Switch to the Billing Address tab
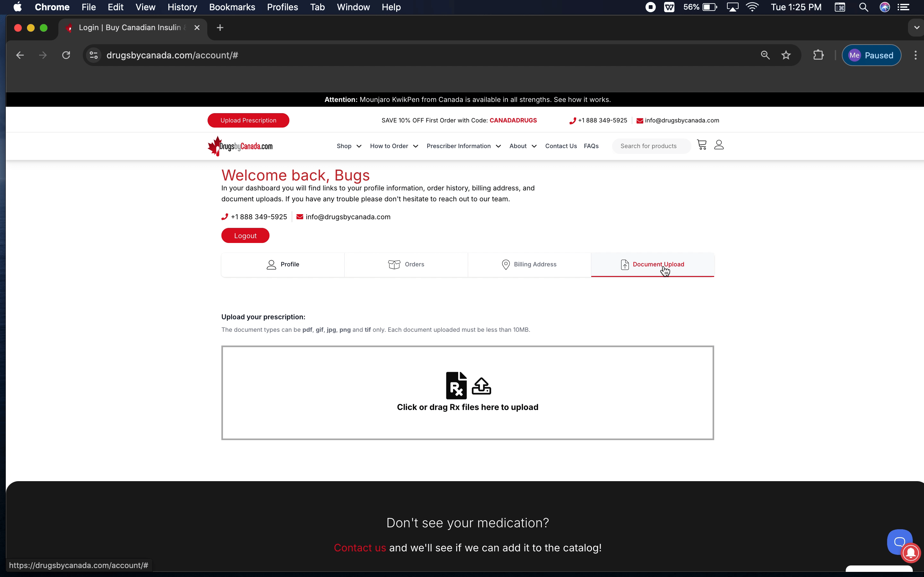This screenshot has height=577, width=924. (x=529, y=264)
